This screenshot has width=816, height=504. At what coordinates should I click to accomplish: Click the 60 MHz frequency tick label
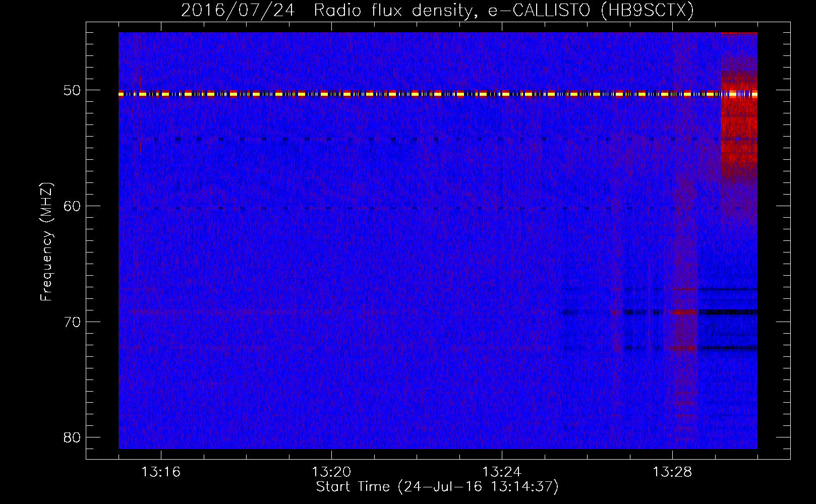pos(72,206)
